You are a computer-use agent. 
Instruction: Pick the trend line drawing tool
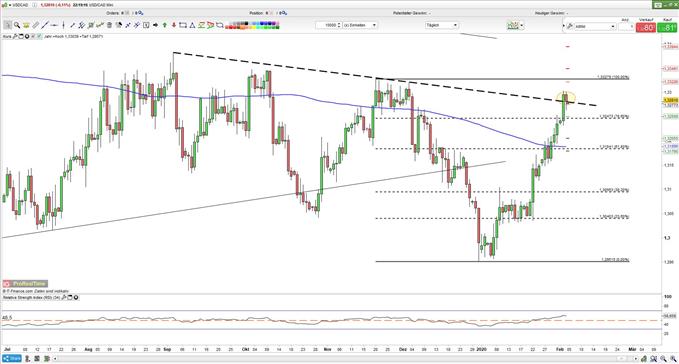click(45, 25)
